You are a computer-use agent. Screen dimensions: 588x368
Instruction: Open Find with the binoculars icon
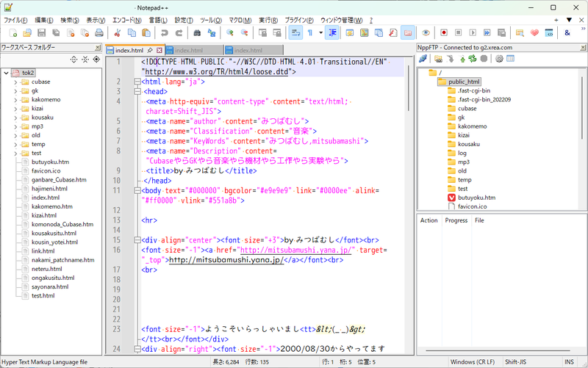pyautogui.click(x=197, y=33)
